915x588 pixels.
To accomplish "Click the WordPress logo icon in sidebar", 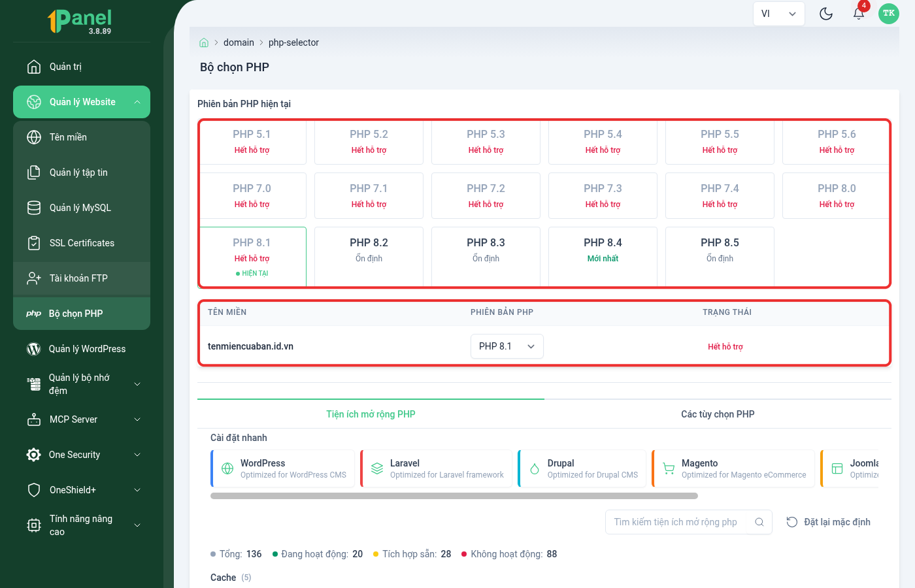I will point(33,349).
